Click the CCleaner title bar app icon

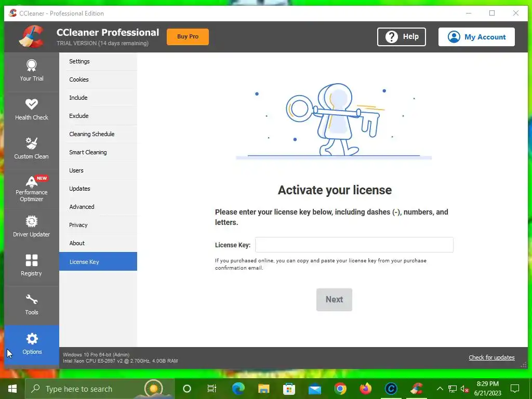13,13
